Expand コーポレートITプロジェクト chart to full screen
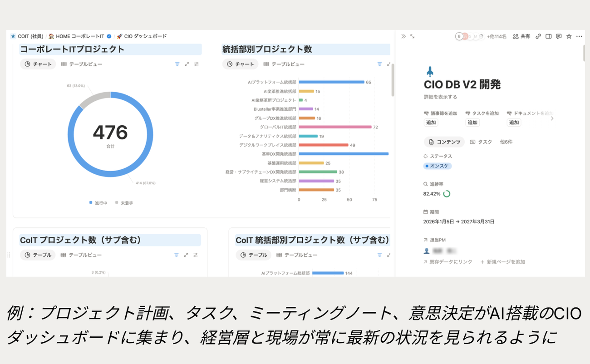The image size is (590, 364). 187,64
